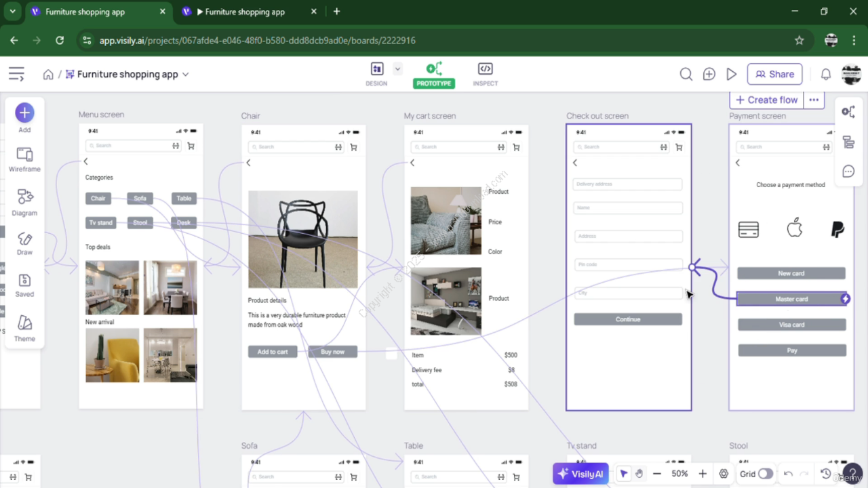The image size is (868, 488).
Task: Open the notifications bell
Action: (x=826, y=75)
